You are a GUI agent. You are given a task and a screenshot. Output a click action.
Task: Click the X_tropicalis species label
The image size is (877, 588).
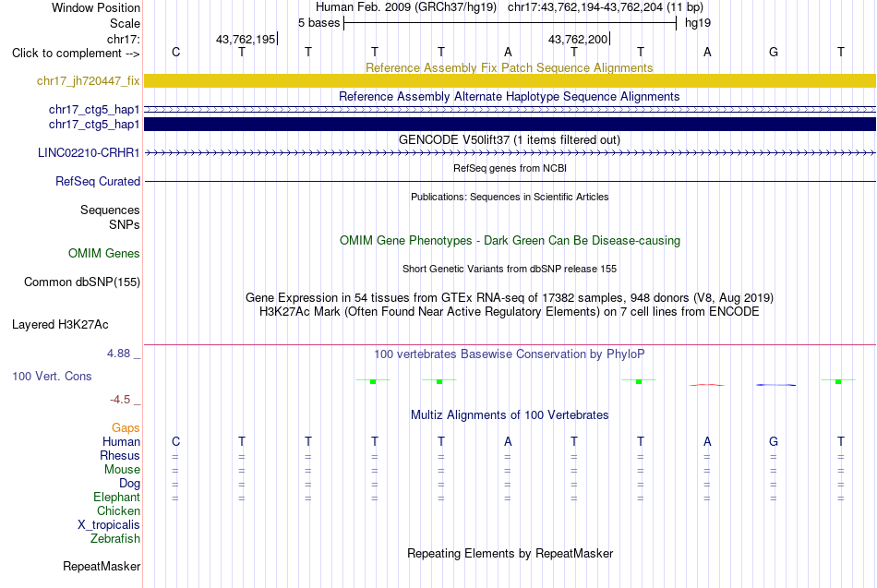[109, 525]
